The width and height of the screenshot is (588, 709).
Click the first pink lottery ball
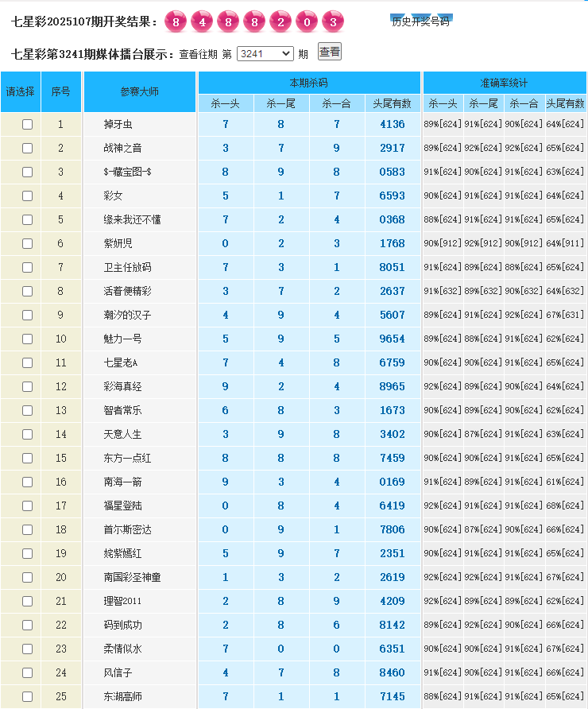pos(176,21)
